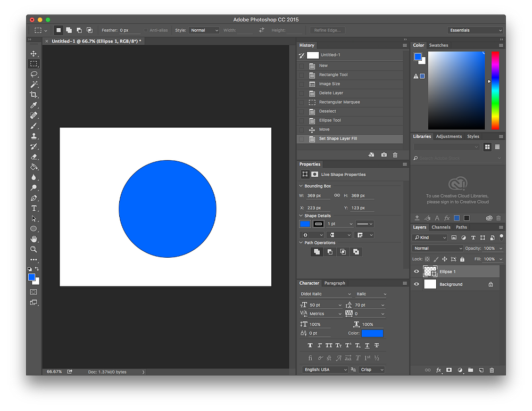Click the shape width W field
The image size is (532, 411).
[x=318, y=195]
